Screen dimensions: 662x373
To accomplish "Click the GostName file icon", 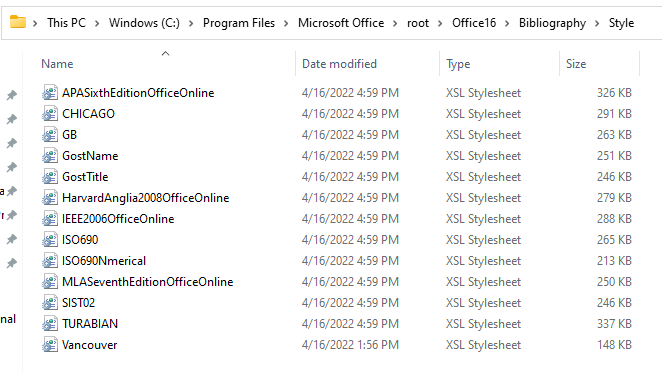I will [x=50, y=156].
